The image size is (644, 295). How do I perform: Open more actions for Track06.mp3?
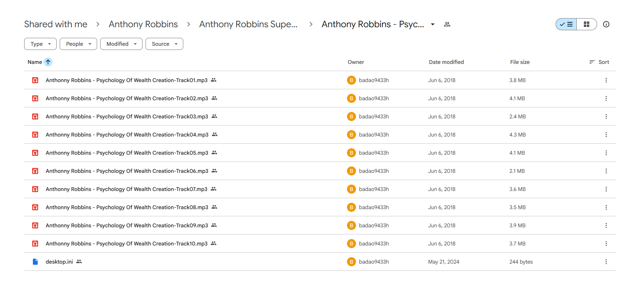pos(606,171)
